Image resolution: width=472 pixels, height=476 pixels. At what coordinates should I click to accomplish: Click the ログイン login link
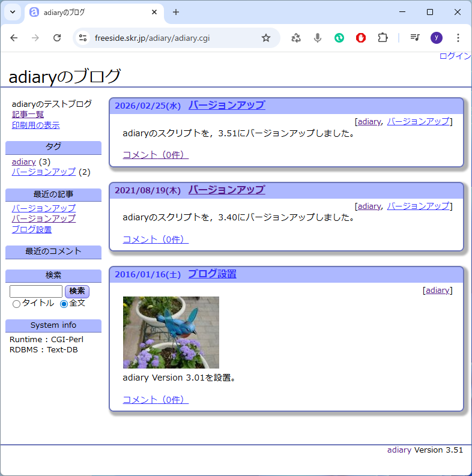[x=455, y=56]
